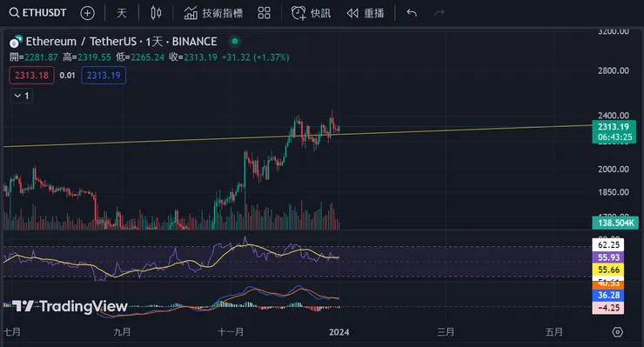Click the high value 高=2319.55 in legend
The image size is (644, 347).
tap(87, 57)
